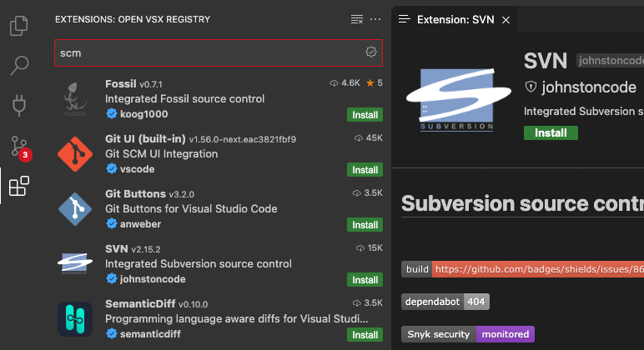Click the SVN extension logo in list
The width and height of the screenshot is (644, 350).
coord(75,263)
